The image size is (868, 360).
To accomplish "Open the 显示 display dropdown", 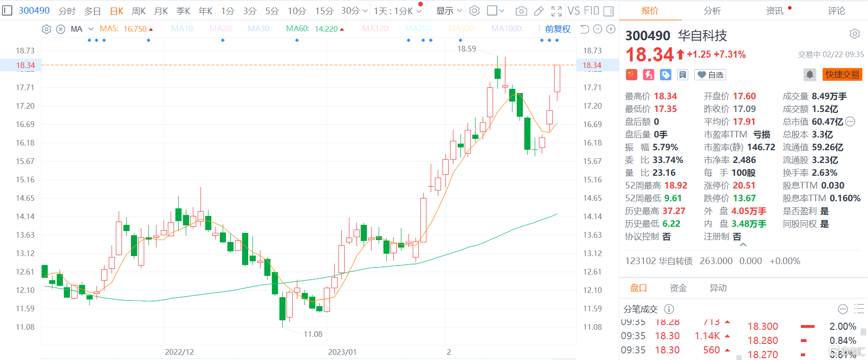I will click(449, 11).
